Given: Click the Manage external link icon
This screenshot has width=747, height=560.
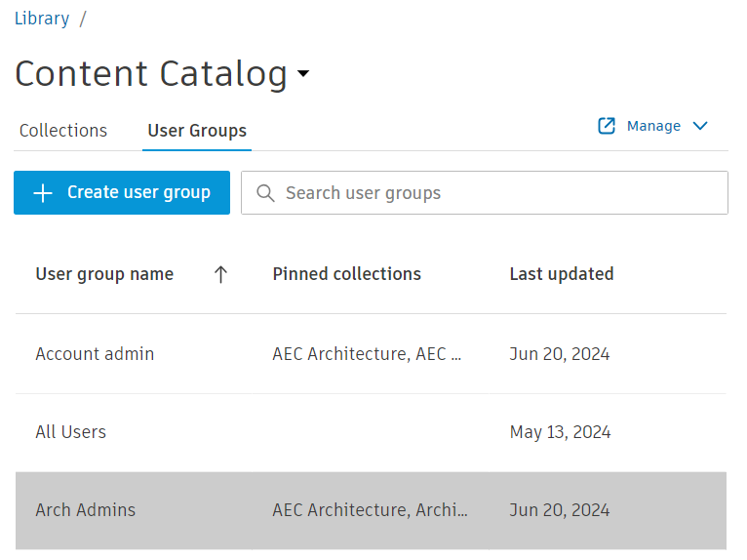Looking at the screenshot, I should (607, 126).
